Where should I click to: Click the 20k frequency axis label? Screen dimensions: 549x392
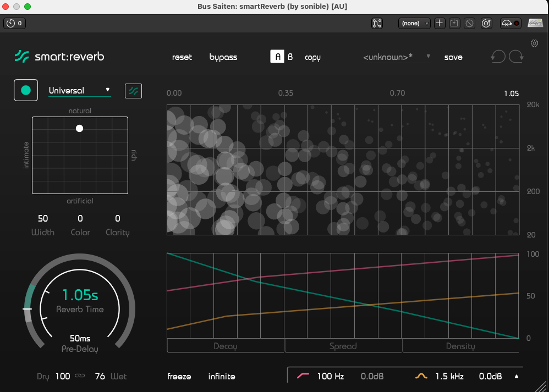click(533, 104)
